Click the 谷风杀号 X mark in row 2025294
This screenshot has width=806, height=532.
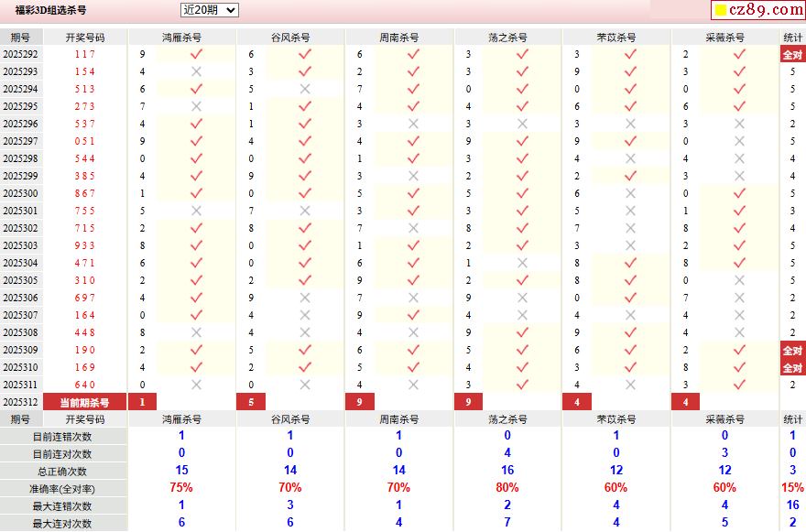tap(305, 89)
